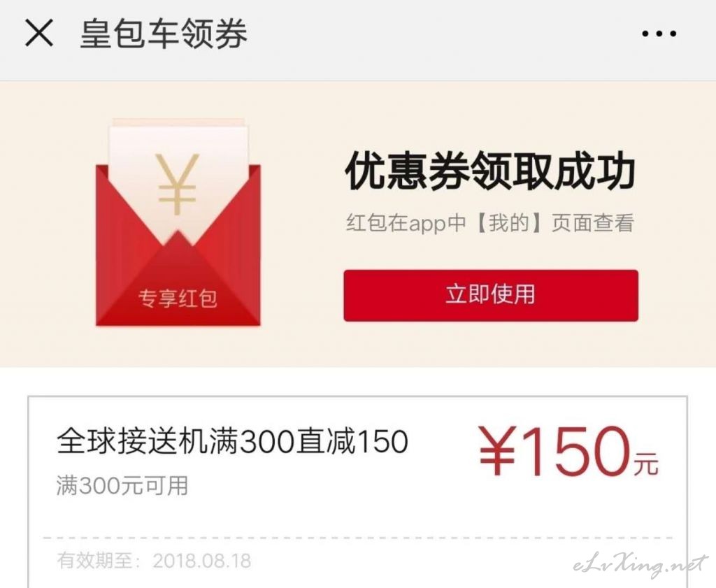
Task: Tap the 红包在app中【我的】页面查看 hint text
Action: coord(490,223)
